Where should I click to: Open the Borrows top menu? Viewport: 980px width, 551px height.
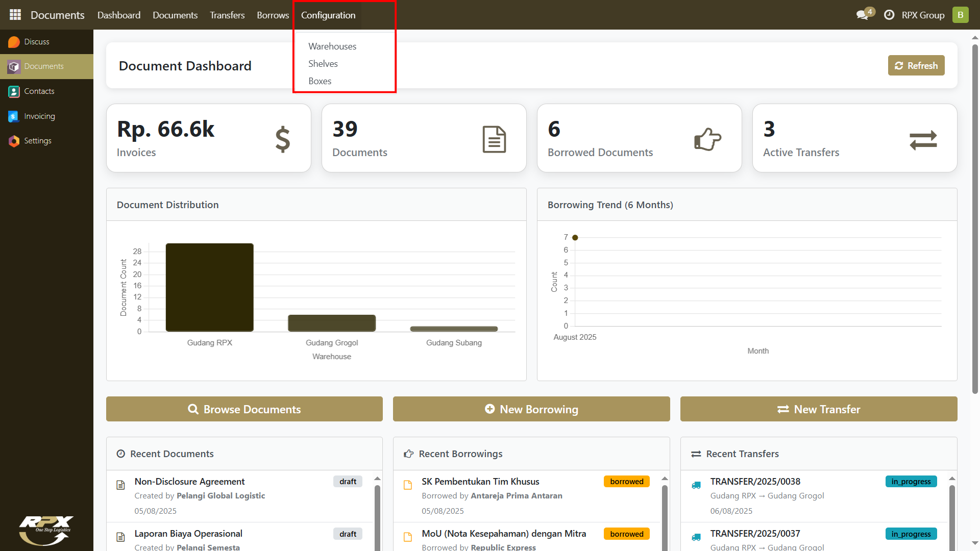(x=273, y=15)
